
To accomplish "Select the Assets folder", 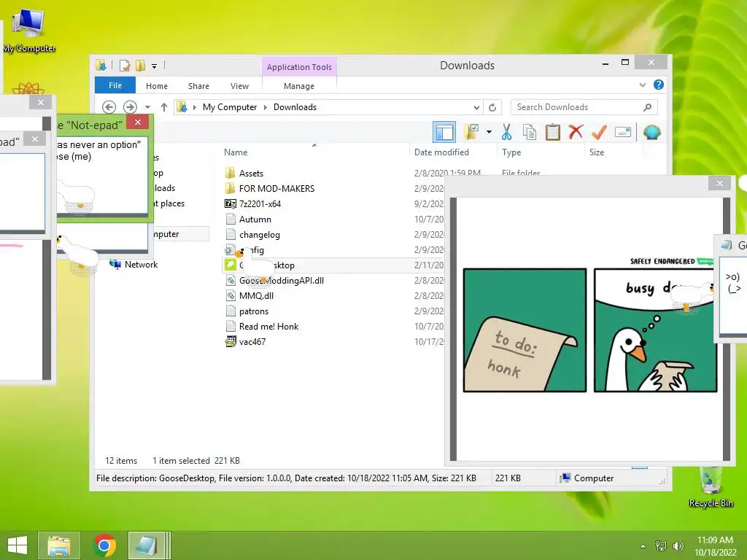I will tap(251, 174).
